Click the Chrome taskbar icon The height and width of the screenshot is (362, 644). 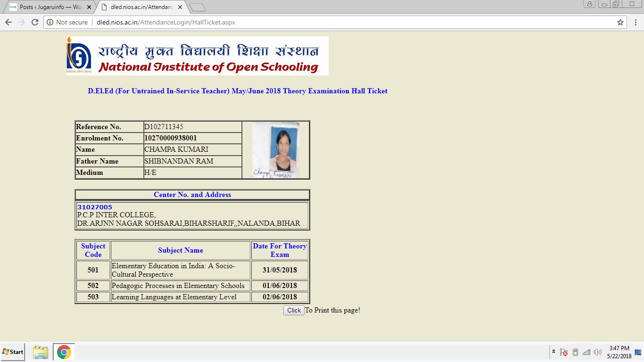pyautogui.click(x=64, y=352)
